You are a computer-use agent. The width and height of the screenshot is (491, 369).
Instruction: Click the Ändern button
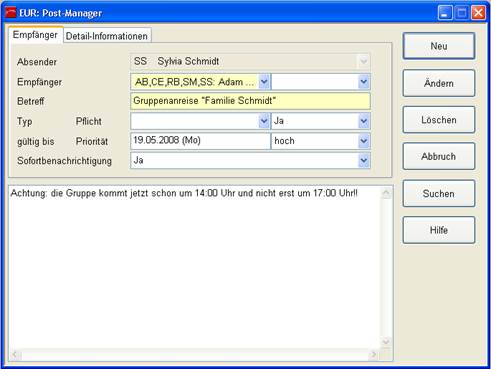[439, 83]
